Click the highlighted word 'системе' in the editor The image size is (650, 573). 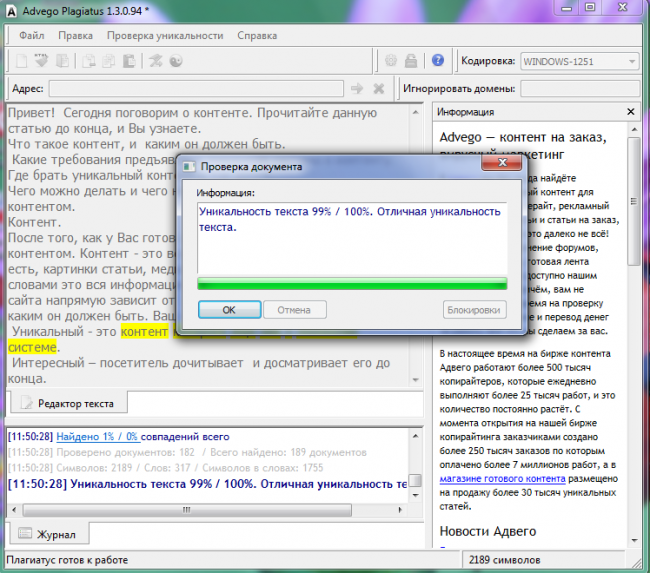[x=32, y=347]
